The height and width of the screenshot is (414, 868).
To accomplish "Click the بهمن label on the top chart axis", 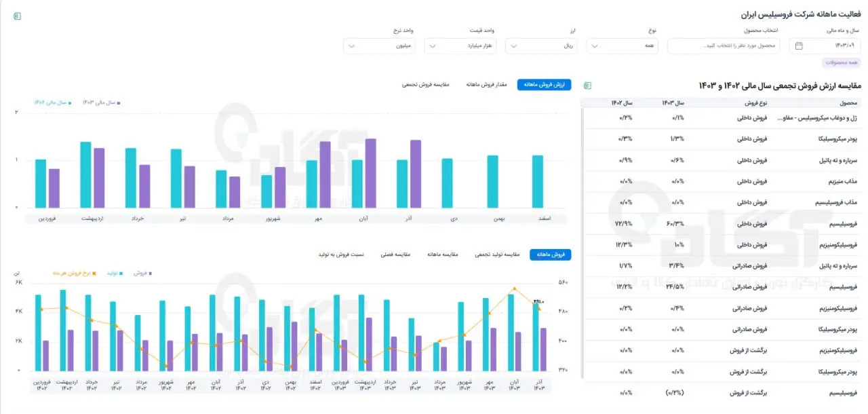I will 499,219.
